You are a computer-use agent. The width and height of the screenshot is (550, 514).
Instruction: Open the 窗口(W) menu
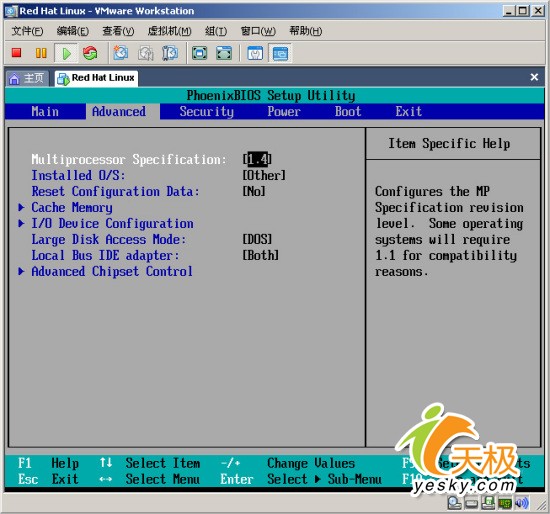(x=258, y=31)
